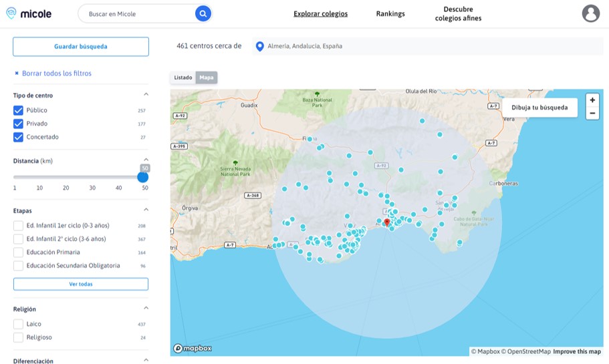The width and height of the screenshot is (609, 364).
Task: Click the Cabo de Gata park tree icon
Action: click(473, 213)
